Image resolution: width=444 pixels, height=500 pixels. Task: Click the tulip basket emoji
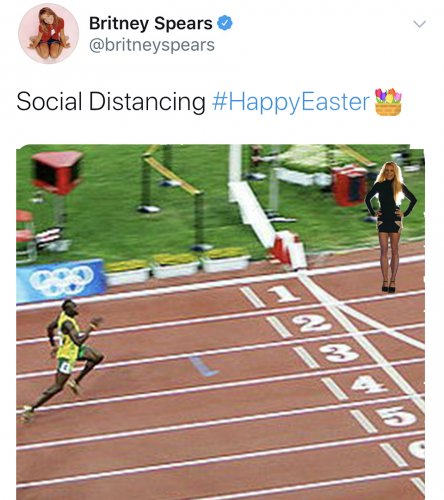point(388,102)
